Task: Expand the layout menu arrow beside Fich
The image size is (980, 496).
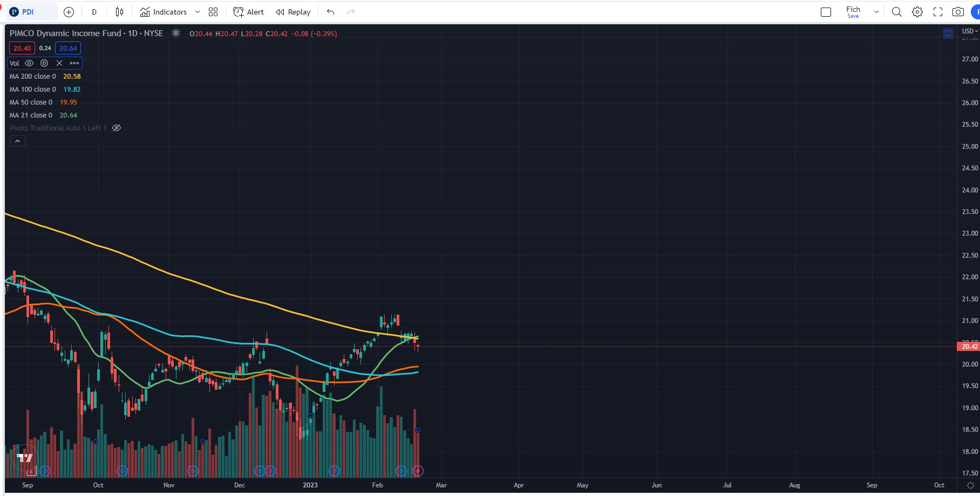Action: 876,12
